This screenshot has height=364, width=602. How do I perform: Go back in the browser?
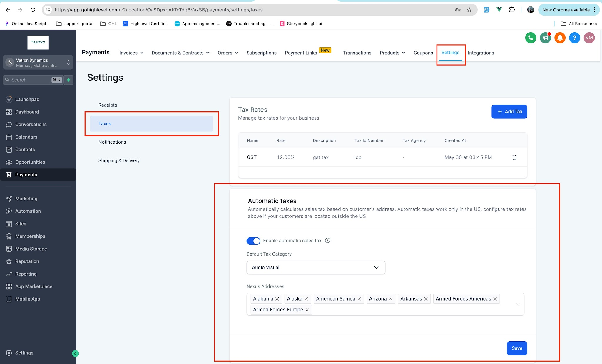[8, 10]
